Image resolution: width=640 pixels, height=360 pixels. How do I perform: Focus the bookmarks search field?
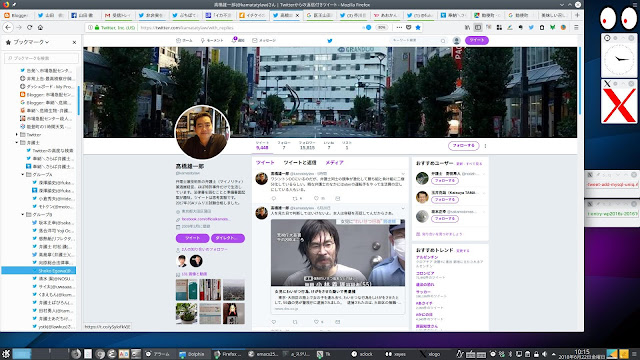[41, 58]
